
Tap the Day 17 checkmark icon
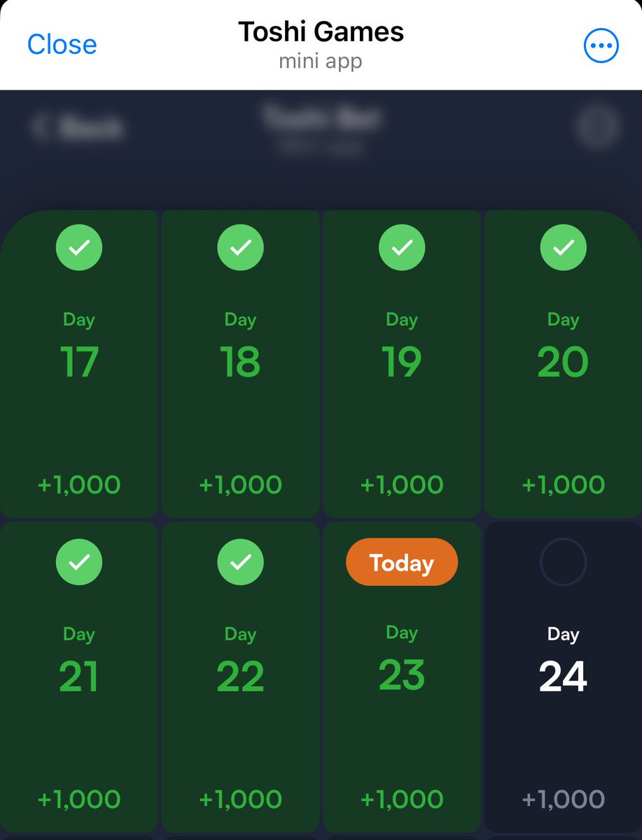[x=79, y=247]
